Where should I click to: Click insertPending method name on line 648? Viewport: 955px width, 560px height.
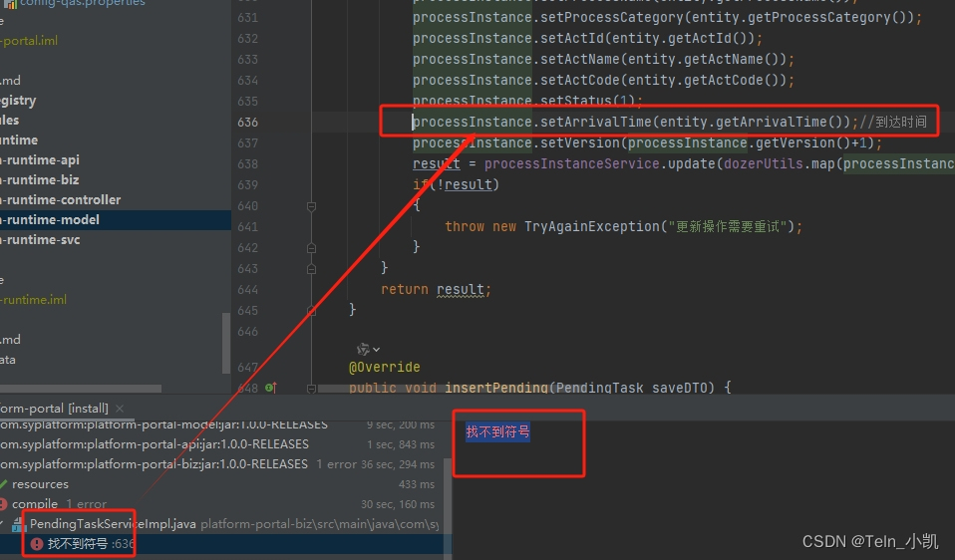coord(496,388)
